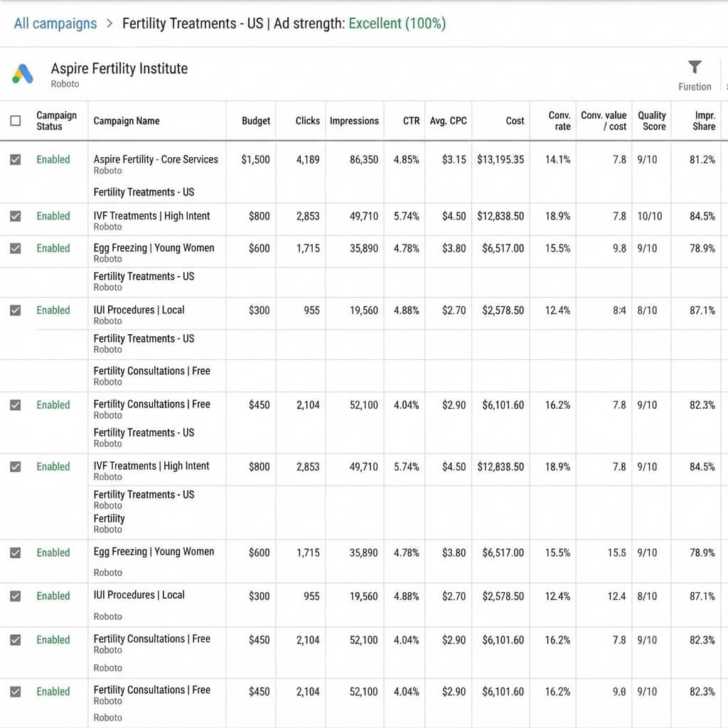
Task: Sort by the Conv. value / cost header
Action: coord(604,121)
